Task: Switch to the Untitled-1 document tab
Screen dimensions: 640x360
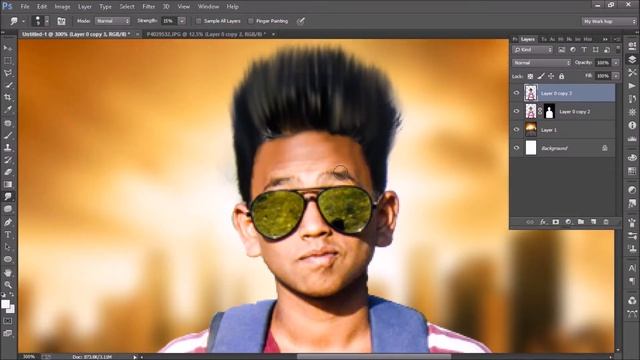Action: [76, 34]
